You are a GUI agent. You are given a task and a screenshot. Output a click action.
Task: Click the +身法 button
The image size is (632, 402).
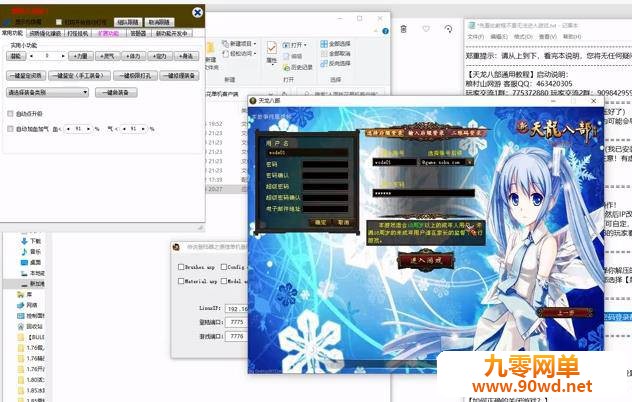point(186,56)
